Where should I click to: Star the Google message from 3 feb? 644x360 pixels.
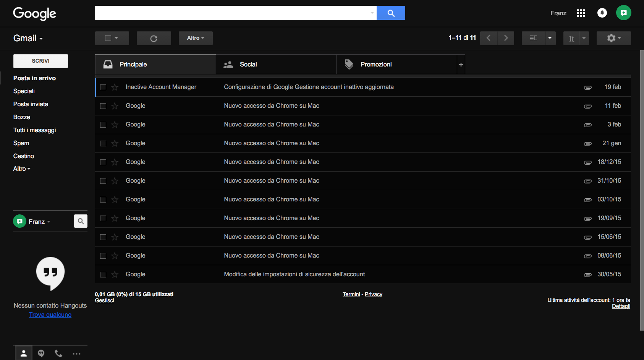[115, 125]
